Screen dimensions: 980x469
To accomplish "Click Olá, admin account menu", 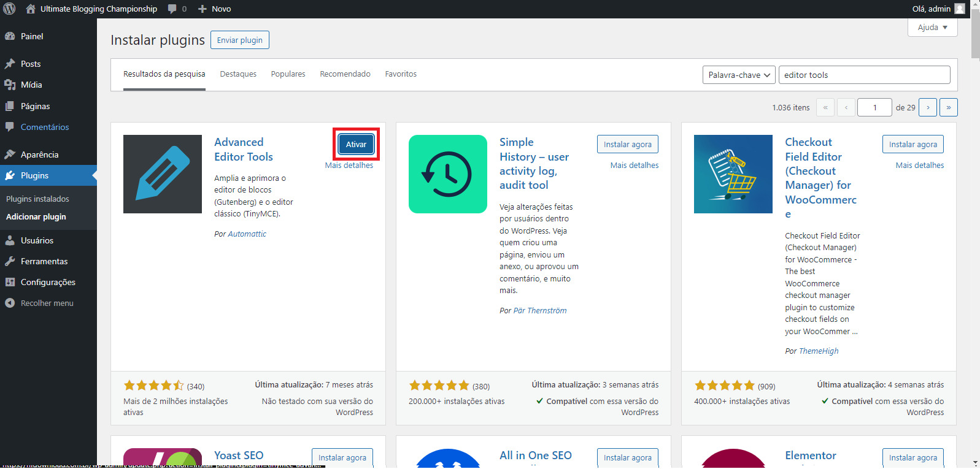I will (x=938, y=9).
